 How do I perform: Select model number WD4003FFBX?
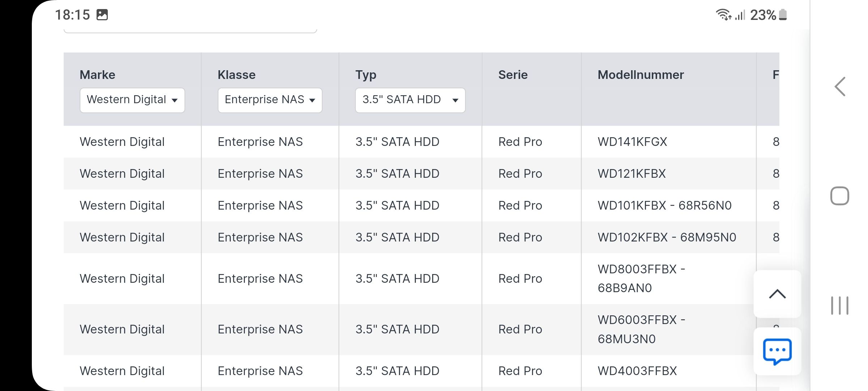(x=637, y=371)
